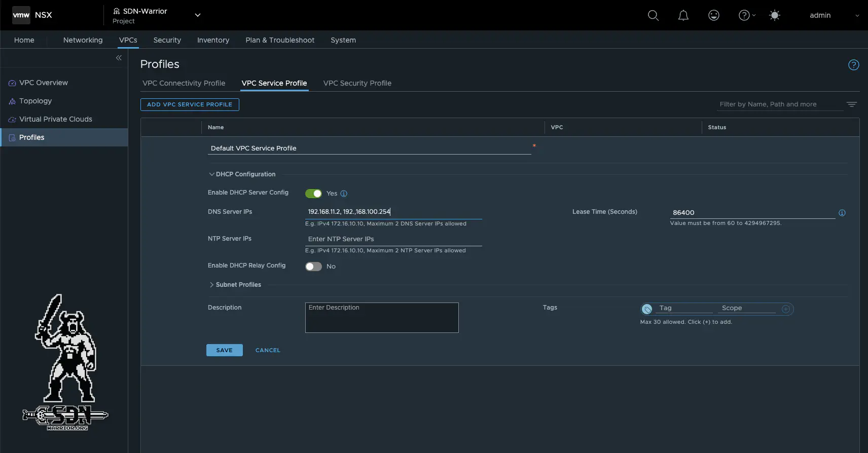Screen dimensions: 868x453
Task: Collapse the left sidebar panel
Action: 119,58
